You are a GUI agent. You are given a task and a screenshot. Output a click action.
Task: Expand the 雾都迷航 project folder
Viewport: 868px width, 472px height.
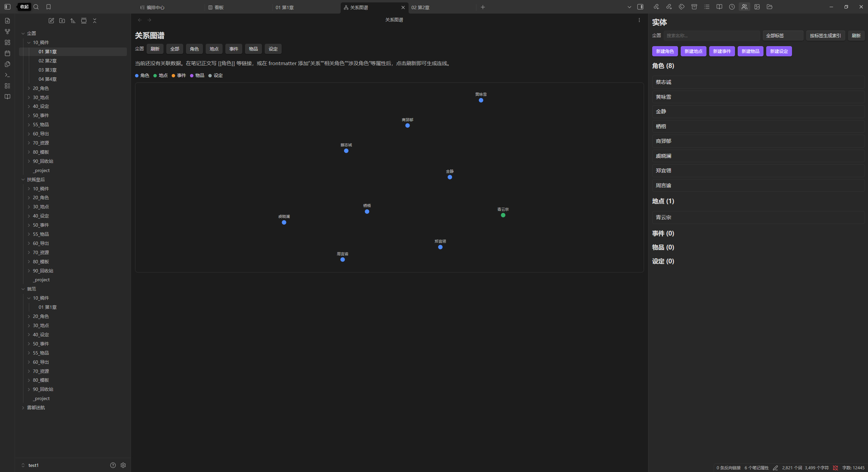(36, 408)
